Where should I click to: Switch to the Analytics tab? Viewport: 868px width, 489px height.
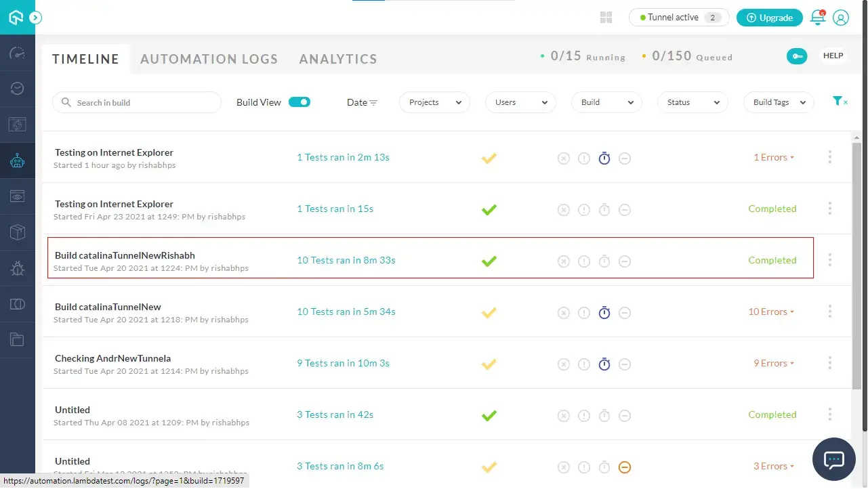coord(338,59)
